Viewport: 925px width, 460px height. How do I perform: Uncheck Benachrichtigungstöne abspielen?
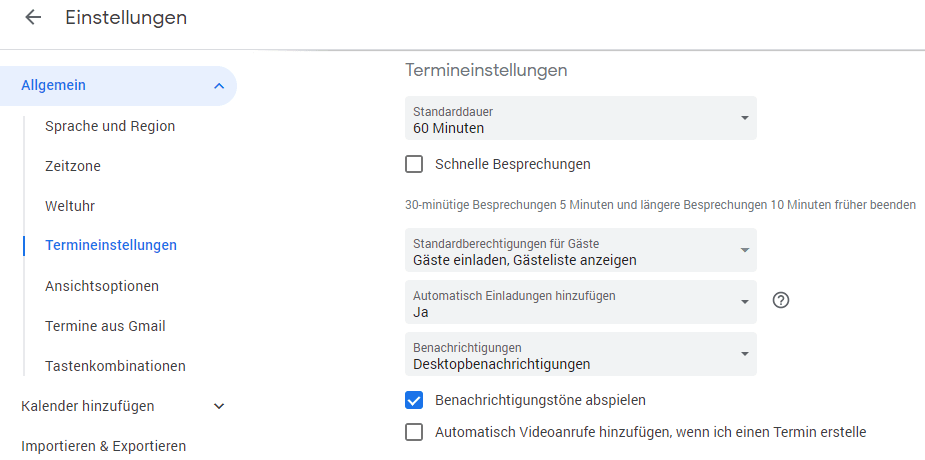414,400
